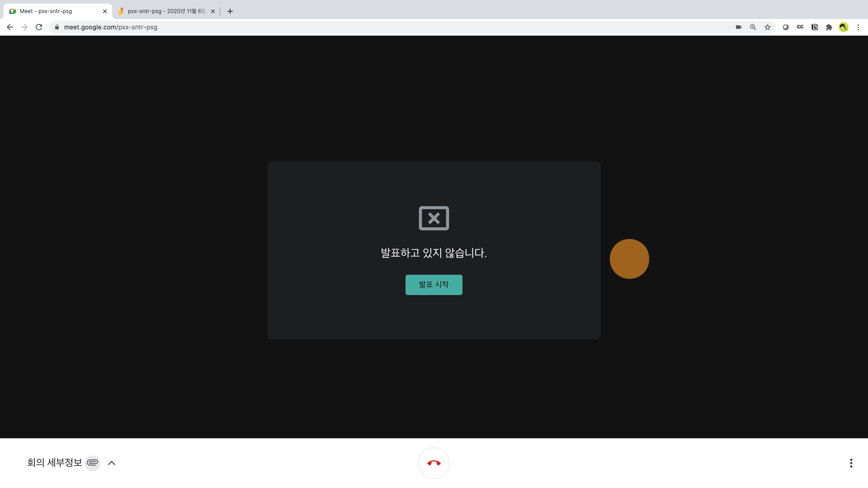
Task: Click the zoom magnifier icon in address bar
Action: [x=753, y=27]
